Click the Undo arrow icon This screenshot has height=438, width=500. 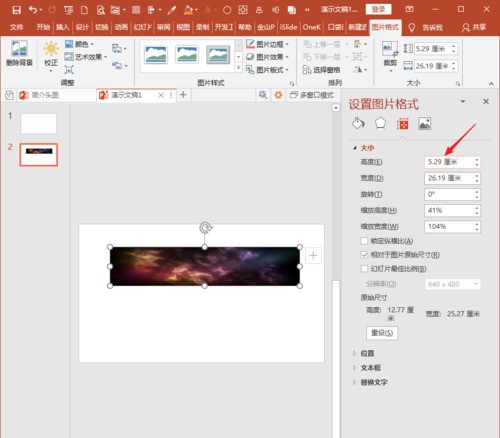coord(33,10)
